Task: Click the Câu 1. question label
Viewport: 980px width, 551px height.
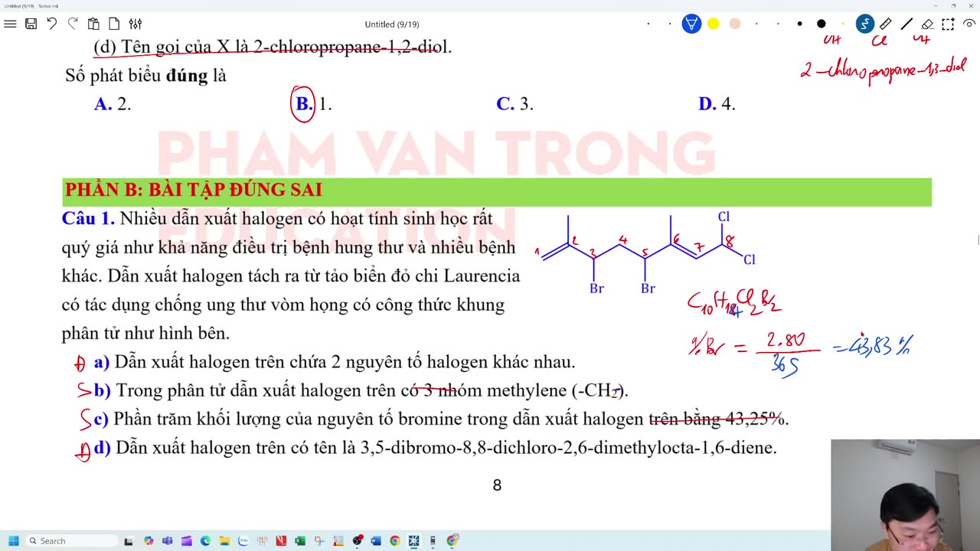Action: click(88, 219)
